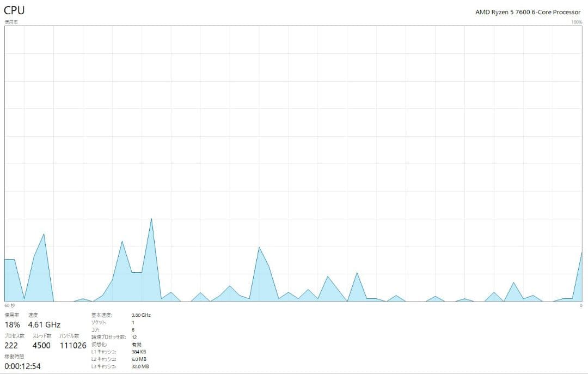
Task: Select the L3 cache value 32.0 MB
Action: (140, 366)
